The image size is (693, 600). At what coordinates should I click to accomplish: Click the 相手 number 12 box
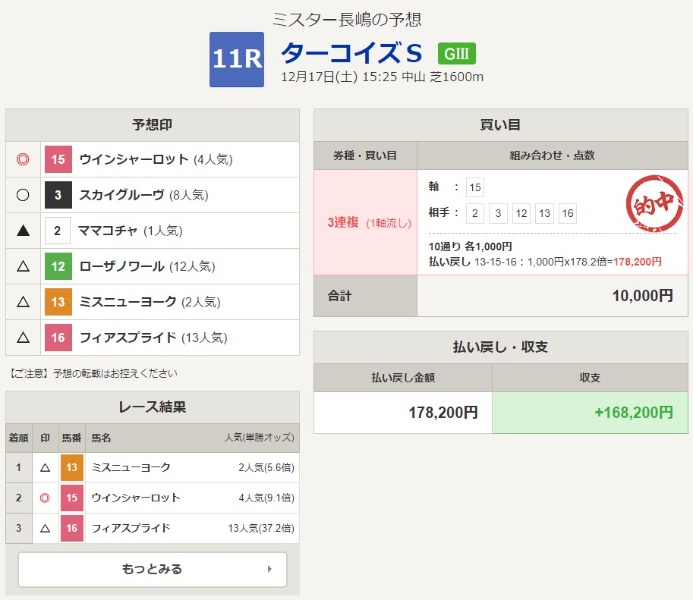point(522,213)
